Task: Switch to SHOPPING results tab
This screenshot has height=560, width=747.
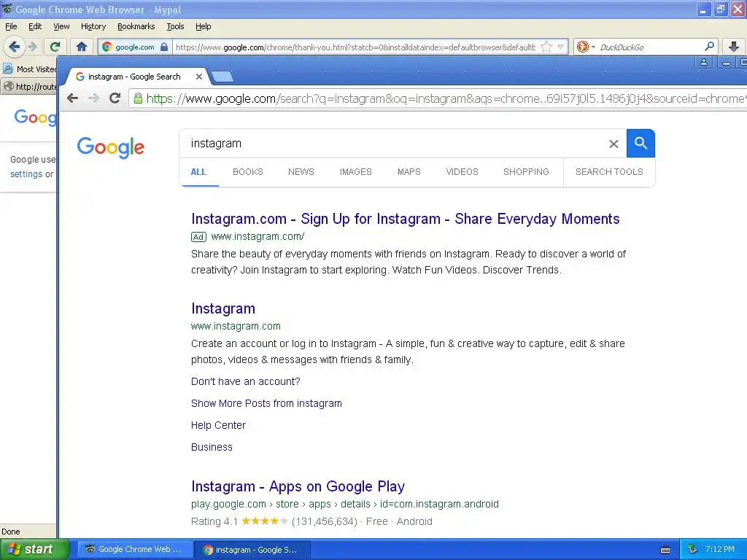Action: [526, 172]
